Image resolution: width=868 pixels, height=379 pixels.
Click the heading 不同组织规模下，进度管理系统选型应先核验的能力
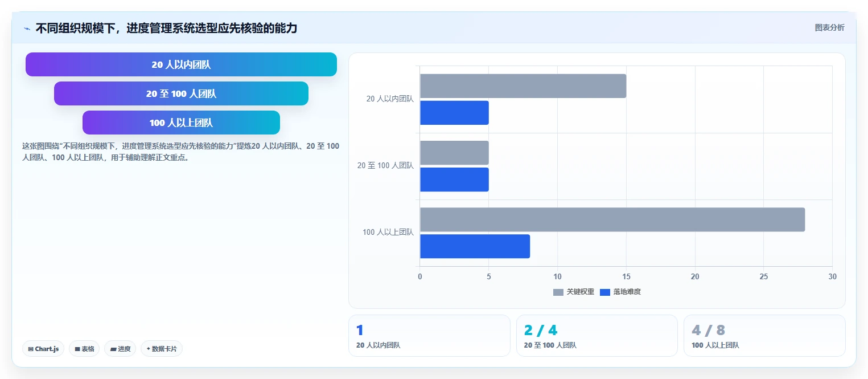click(x=166, y=28)
